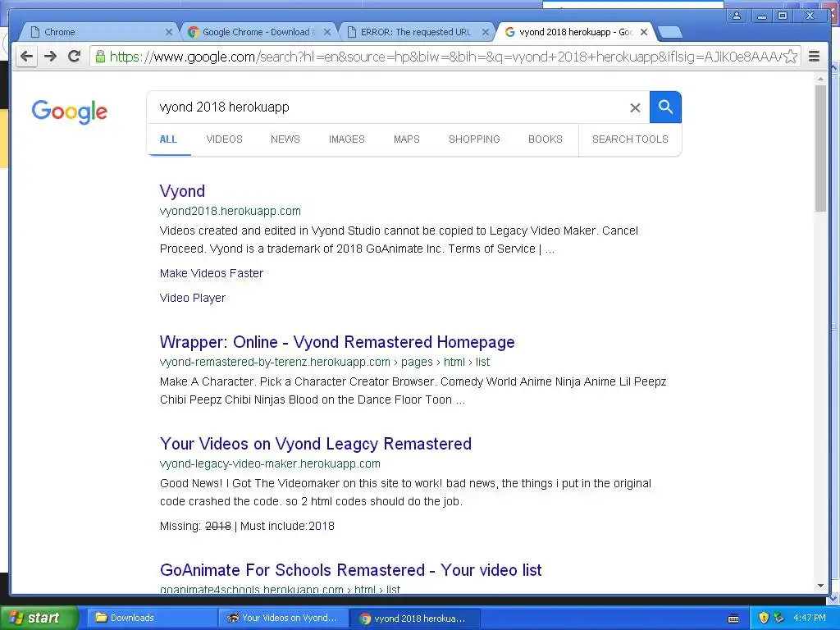Select the VIDEOS search filter

[225, 139]
